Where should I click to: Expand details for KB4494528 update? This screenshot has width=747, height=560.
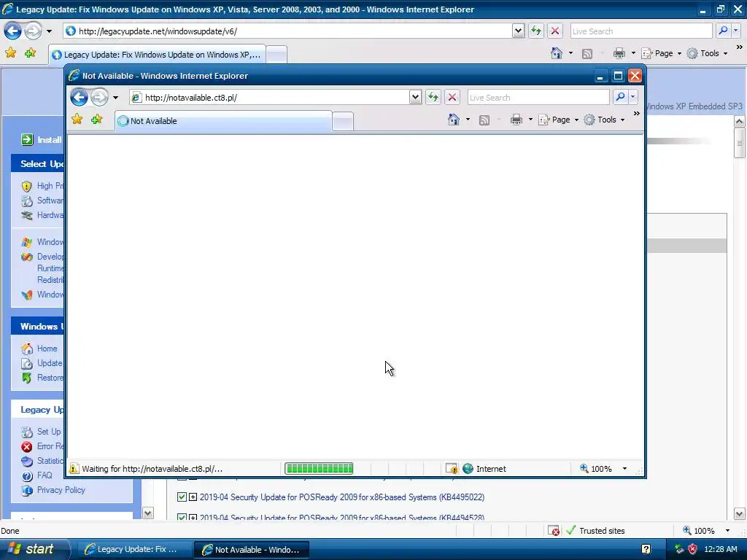click(193, 517)
